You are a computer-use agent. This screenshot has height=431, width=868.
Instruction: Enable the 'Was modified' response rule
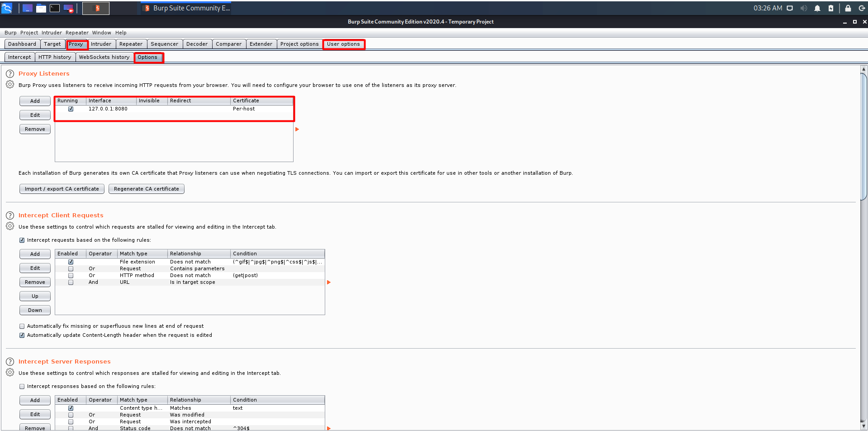[x=71, y=415]
